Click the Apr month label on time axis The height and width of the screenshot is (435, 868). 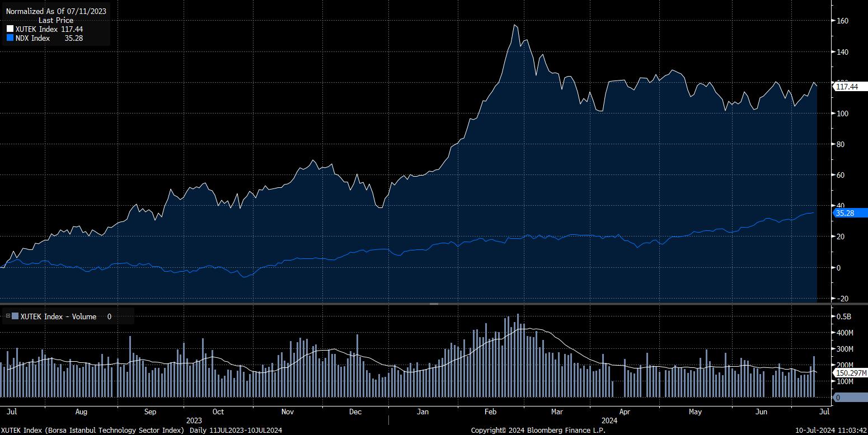pos(625,412)
